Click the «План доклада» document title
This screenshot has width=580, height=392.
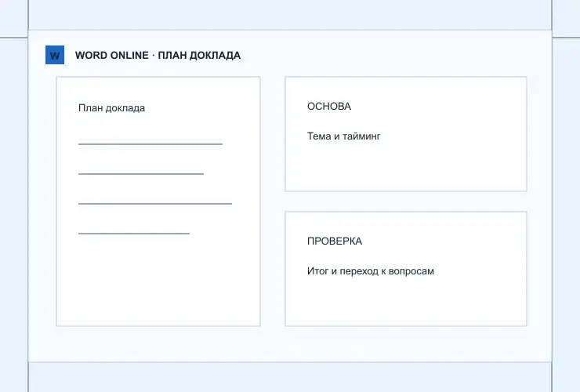tap(112, 108)
